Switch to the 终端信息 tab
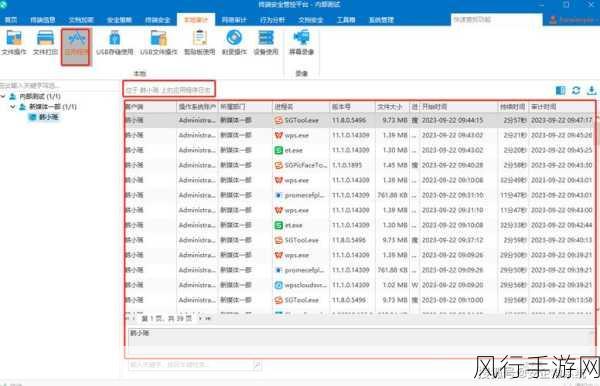The width and height of the screenshot is (600, 386). click(x=43, y=20)
